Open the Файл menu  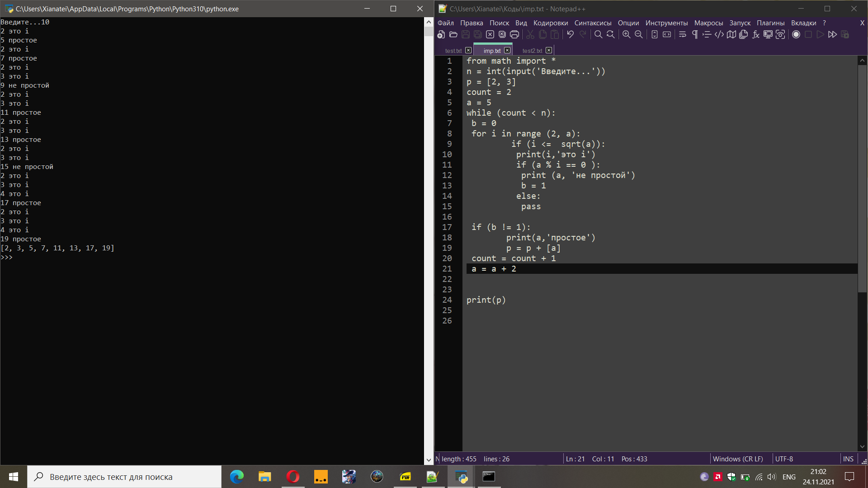[x=446, y=23]
